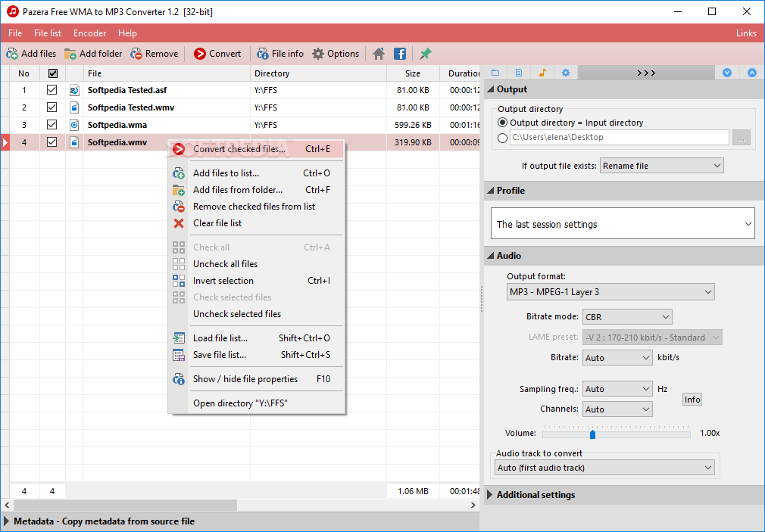Uncheck Softpedia Tested.wmv checkbox
This screenshot has width=765, height=532.
click(x=52, y=107)
